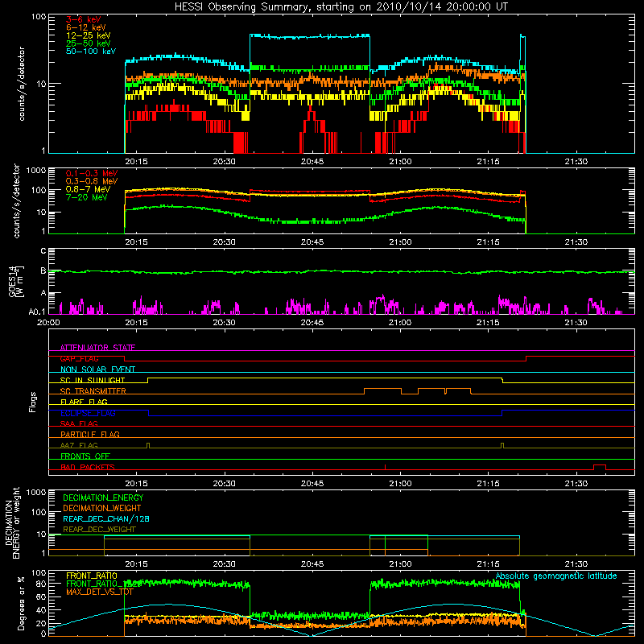Click the 'A0.1' GOES class tick label
The image size is (644, 644).
pyautogui.click(x=37, y=312)
